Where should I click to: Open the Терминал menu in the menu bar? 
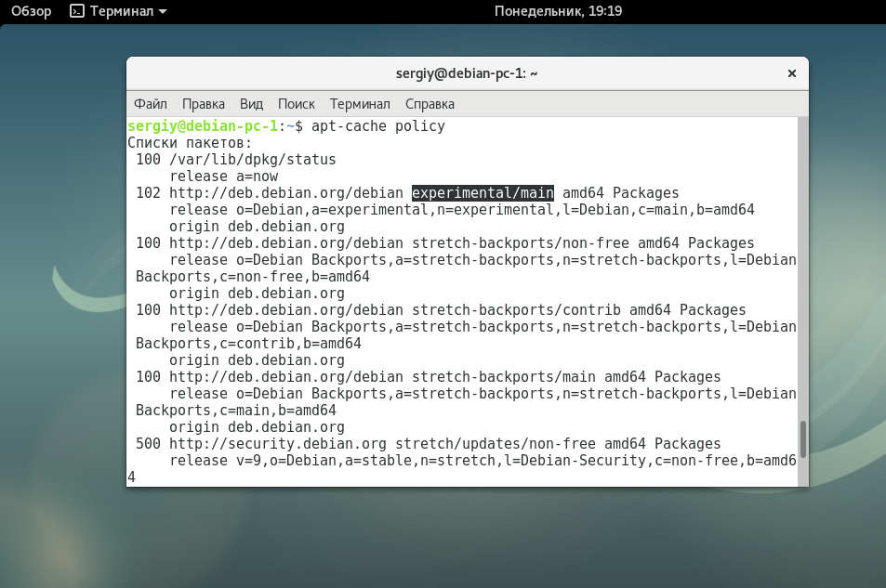[360, 104]
